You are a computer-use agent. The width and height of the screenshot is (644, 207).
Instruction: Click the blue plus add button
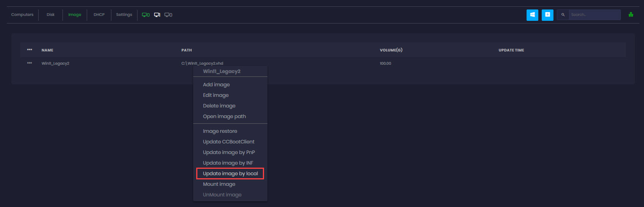(x=547, y=15)
